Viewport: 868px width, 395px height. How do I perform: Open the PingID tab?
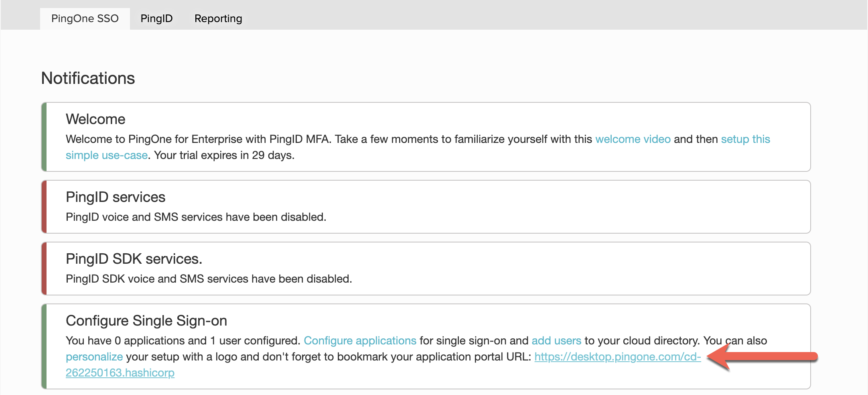click(x=156, y=18)
